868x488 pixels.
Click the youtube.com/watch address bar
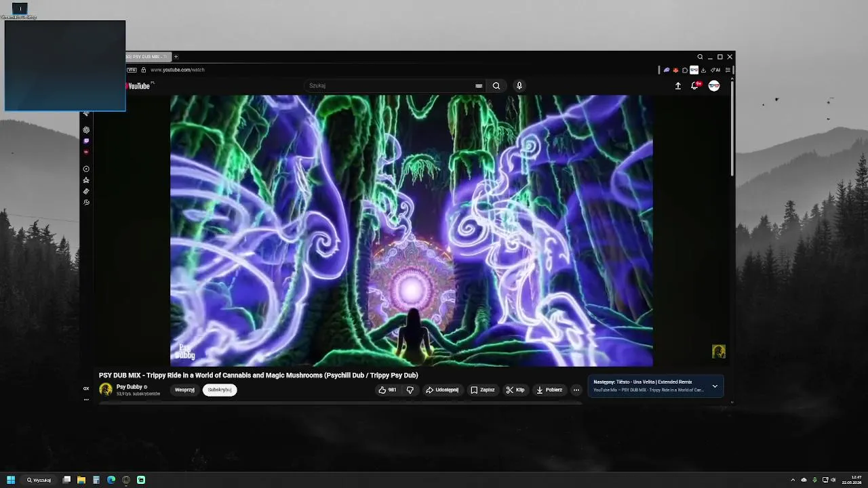178,70
